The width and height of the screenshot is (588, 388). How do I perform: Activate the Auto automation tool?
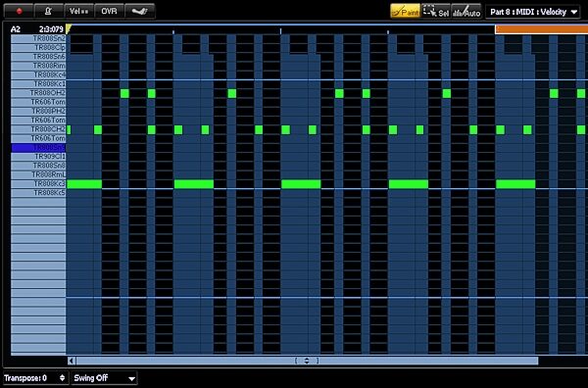[466, 11]
